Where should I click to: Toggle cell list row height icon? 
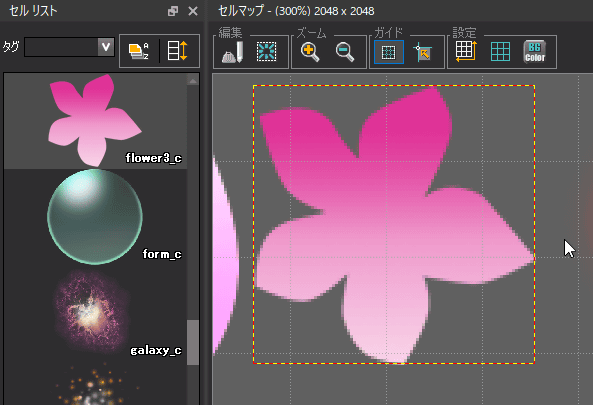tap(177, 51)
